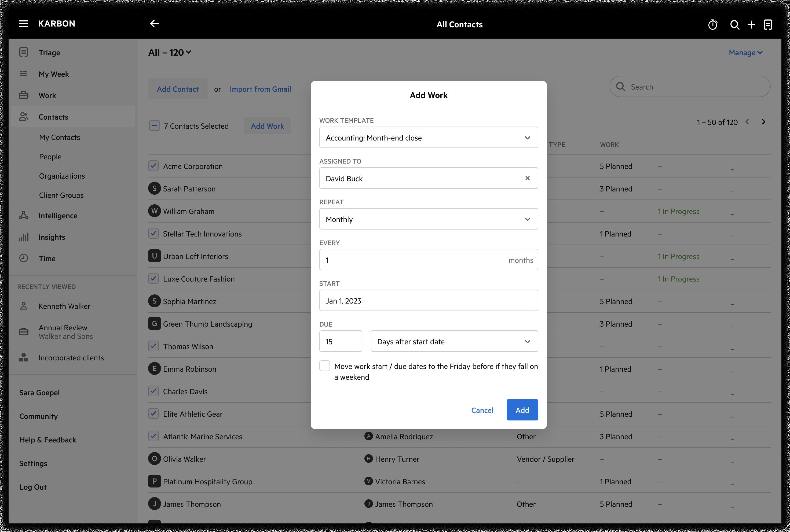Screen dimensions: 790x532
Task: Clear David Buck assignee with X
Action: (x=527, y=178)
